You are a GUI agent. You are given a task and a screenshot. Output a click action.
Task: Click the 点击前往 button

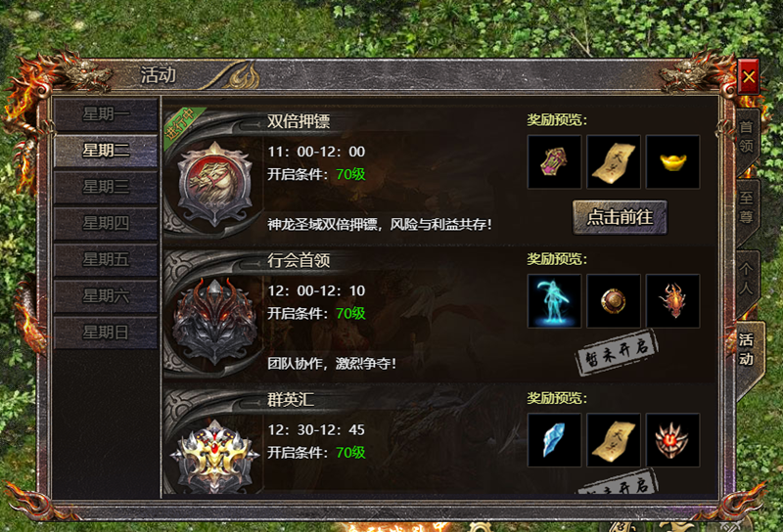(x=620, y=217)
